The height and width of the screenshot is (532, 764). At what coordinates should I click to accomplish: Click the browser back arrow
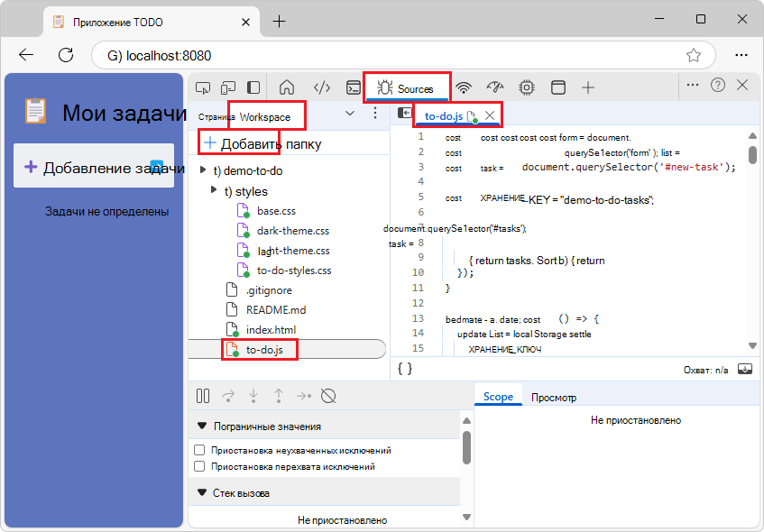pos(26,55)
